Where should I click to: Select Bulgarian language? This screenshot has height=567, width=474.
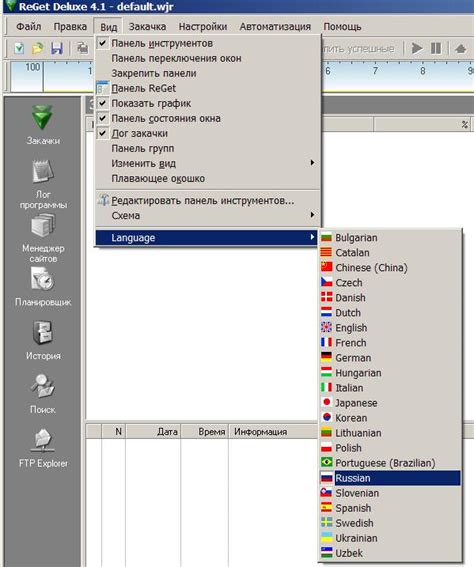(390, 238)
